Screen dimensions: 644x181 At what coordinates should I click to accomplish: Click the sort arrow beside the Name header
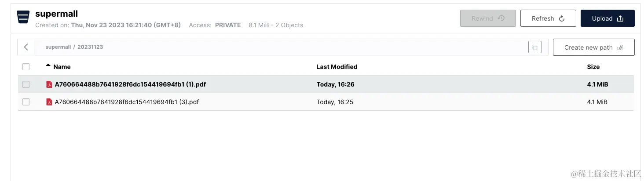[x=48, y=66]
